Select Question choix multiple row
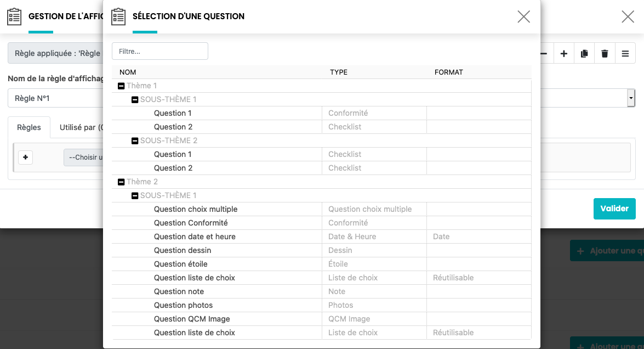644x349 pixels. [x=196, y=209]
